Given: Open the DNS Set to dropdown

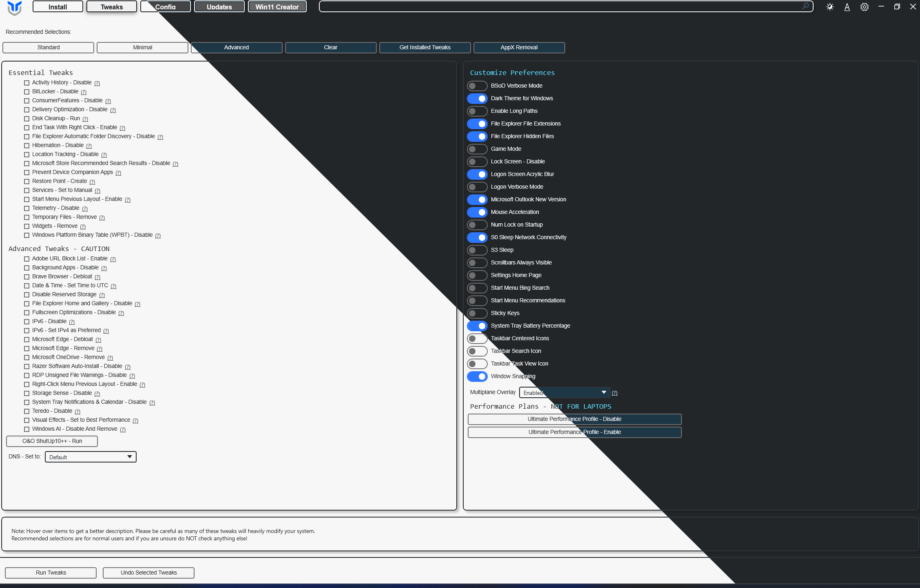Looking at the screenshot, I should tap(91, 457).
